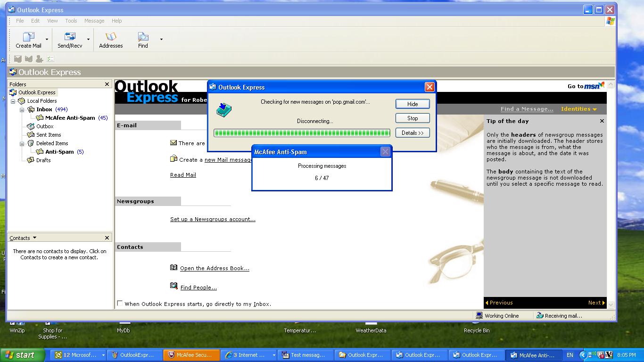The image size is (644, 362).
Task: Click the Windows Start button
Action: (23, 355)
